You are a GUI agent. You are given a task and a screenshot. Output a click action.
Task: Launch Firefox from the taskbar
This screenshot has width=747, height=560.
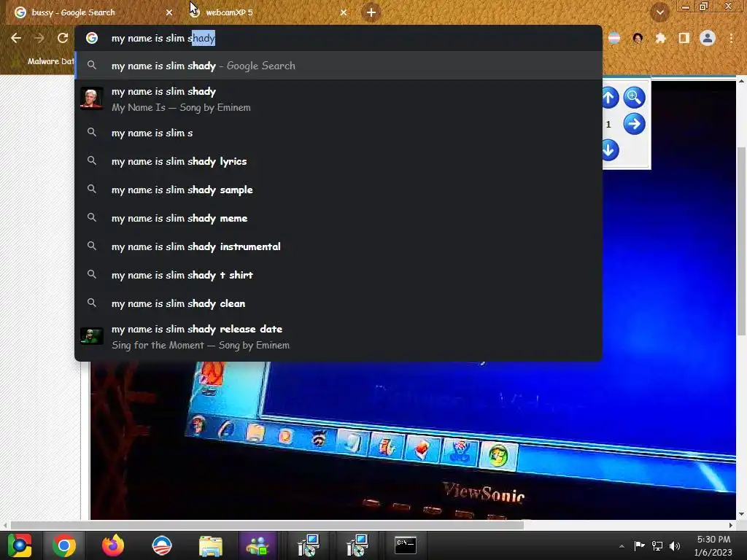[x=113, y=545]
